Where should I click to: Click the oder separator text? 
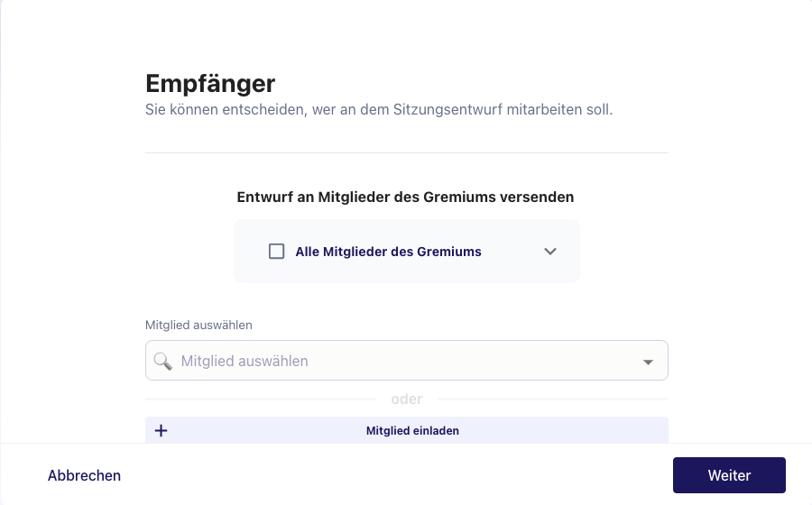point(407,399)
